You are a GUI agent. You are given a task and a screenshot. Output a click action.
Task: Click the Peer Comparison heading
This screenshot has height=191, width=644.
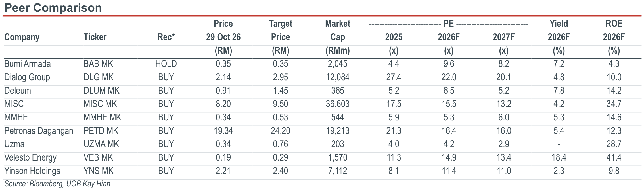(x=53, y=8)
